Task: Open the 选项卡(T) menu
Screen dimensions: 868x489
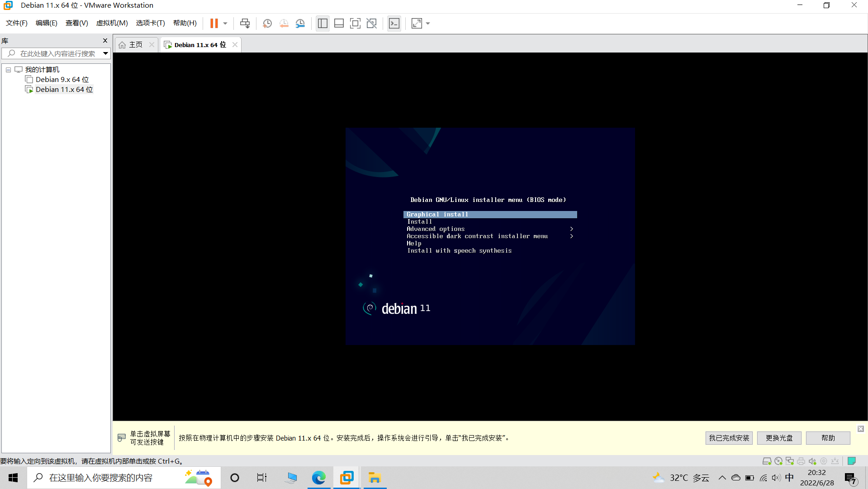Action: click(x=150, y=23)
